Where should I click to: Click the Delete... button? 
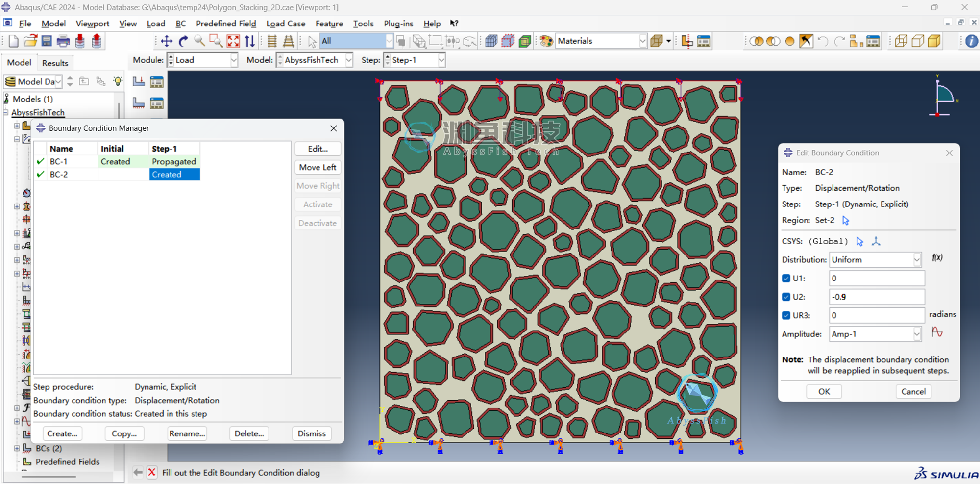(x=249, y=433)
